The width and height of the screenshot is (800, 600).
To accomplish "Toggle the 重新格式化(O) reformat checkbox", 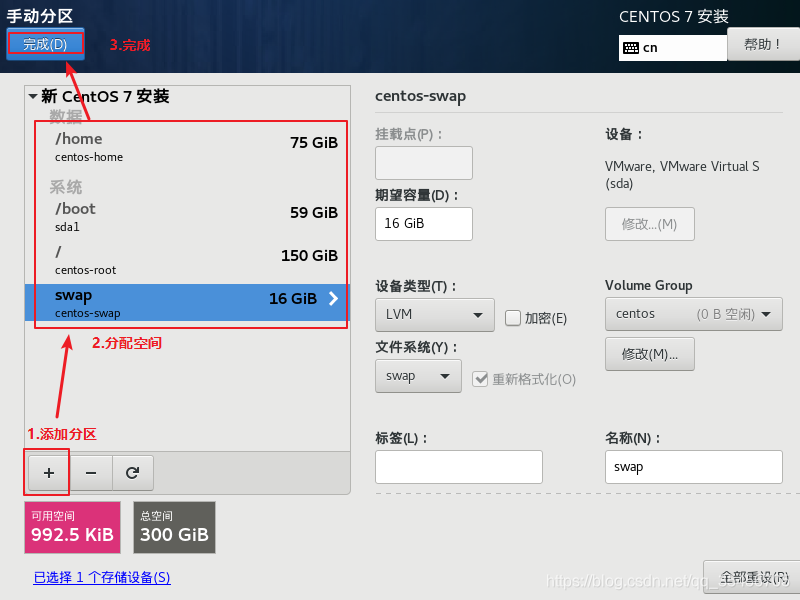I will [480, 379].
